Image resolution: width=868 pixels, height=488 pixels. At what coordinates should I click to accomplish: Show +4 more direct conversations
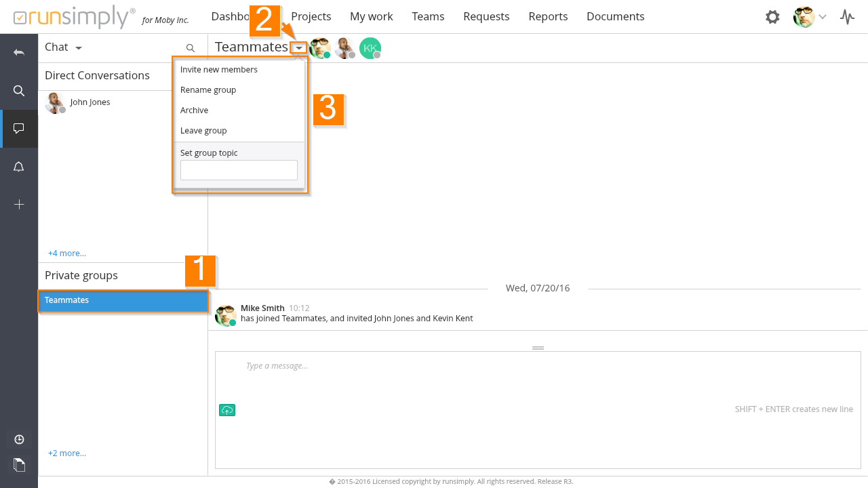[x=67, y=253]
